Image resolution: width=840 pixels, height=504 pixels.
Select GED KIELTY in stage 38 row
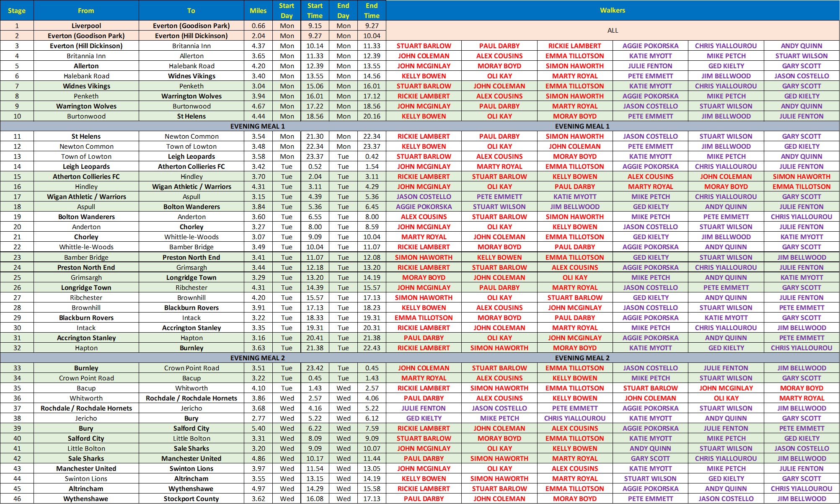[x=424, y=418]
